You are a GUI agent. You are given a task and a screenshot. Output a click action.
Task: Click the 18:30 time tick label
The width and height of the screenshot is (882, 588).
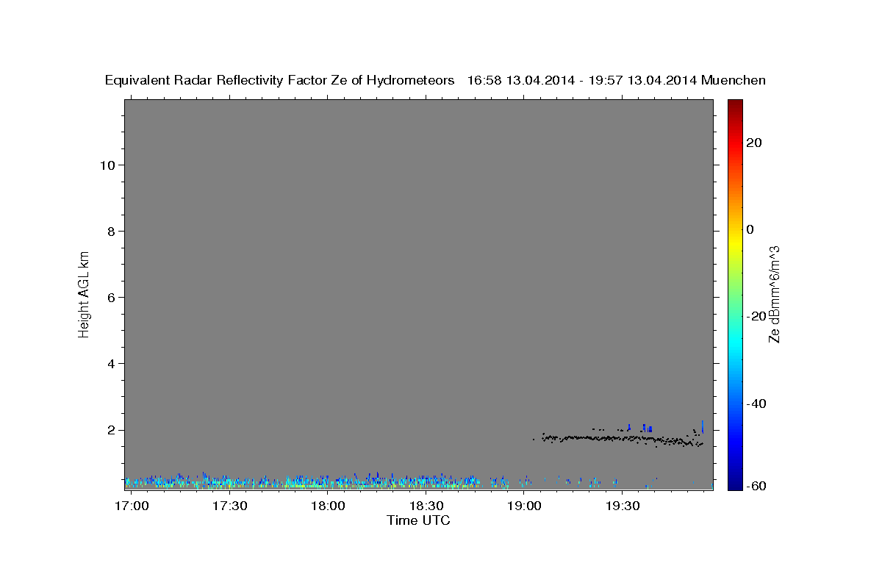pos(426,506)
